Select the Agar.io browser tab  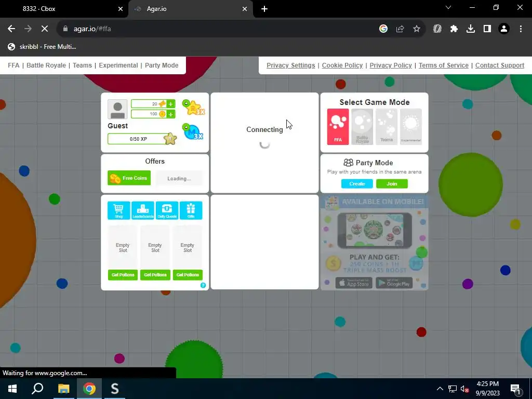point(191,9)
